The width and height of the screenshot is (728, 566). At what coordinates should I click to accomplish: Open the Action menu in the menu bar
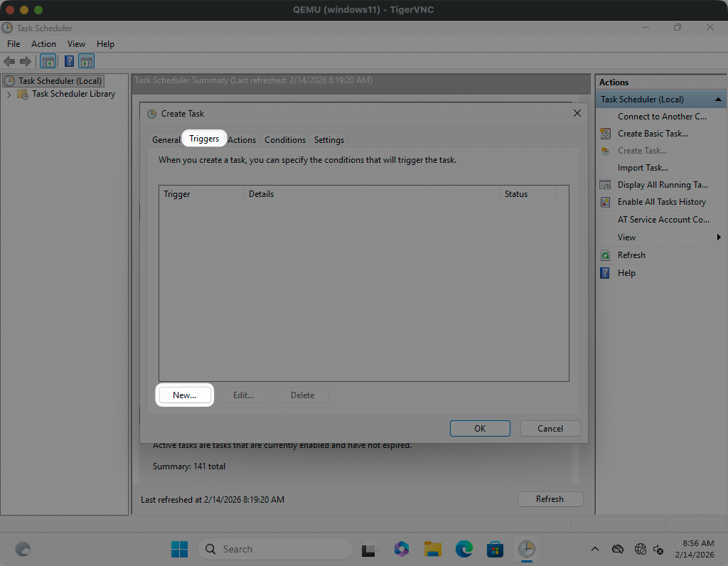43,44
